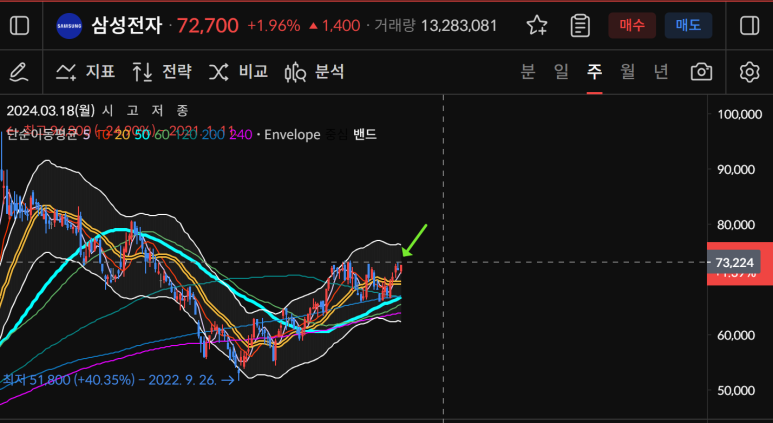Click the volume figure 13,283,081
This screenshot has height=423, width=773.
click(x=459, y=26)
